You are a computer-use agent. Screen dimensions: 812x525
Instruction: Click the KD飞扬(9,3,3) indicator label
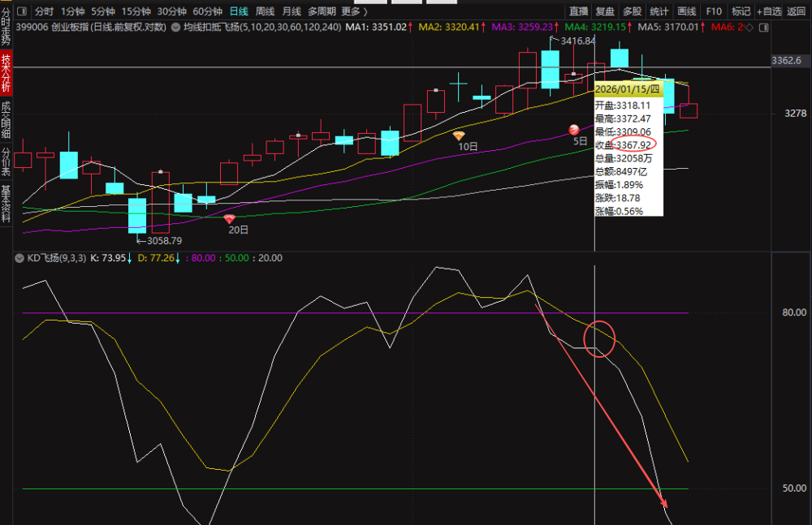pos(57,258)
